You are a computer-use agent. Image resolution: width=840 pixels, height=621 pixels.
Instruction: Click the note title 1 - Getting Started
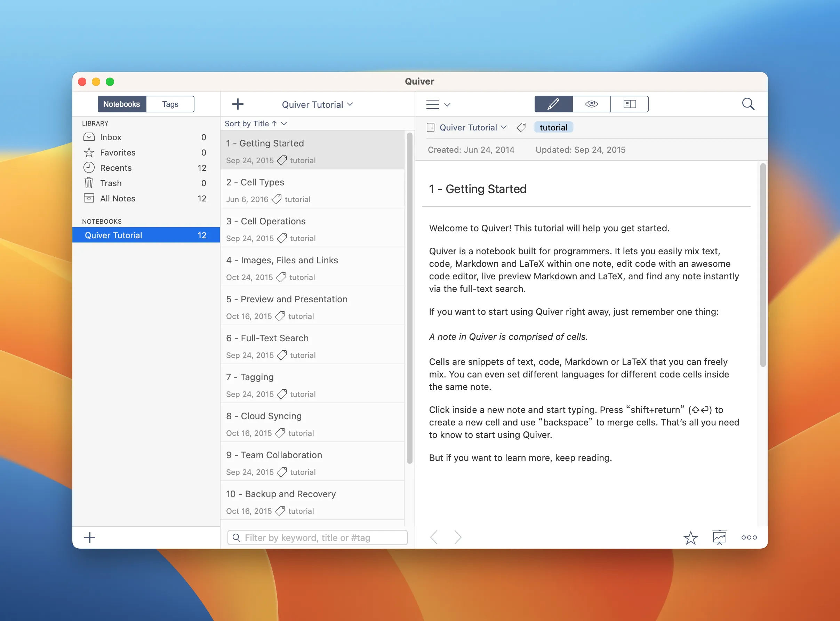click(477, 189)
